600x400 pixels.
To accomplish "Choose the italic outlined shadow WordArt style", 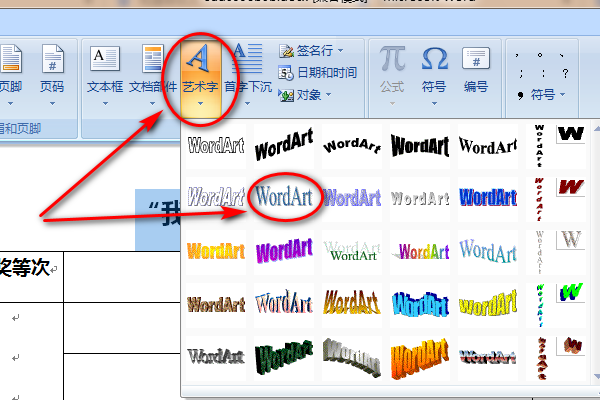I will pyautogui.click(x=216, y=198).
